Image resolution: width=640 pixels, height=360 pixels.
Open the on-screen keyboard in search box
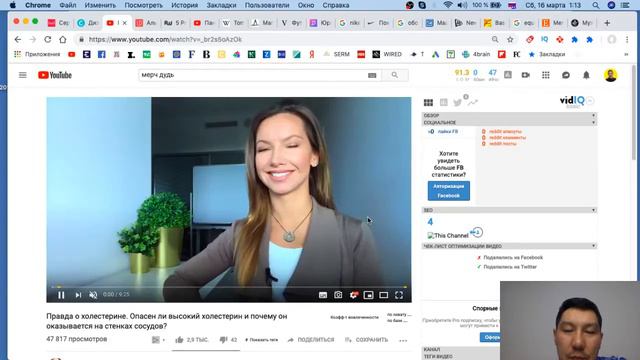click(x=372, y=75)
